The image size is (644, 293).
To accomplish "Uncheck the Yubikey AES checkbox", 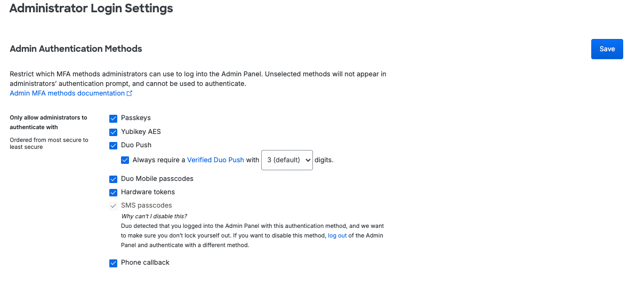I will tap(113, 132).
